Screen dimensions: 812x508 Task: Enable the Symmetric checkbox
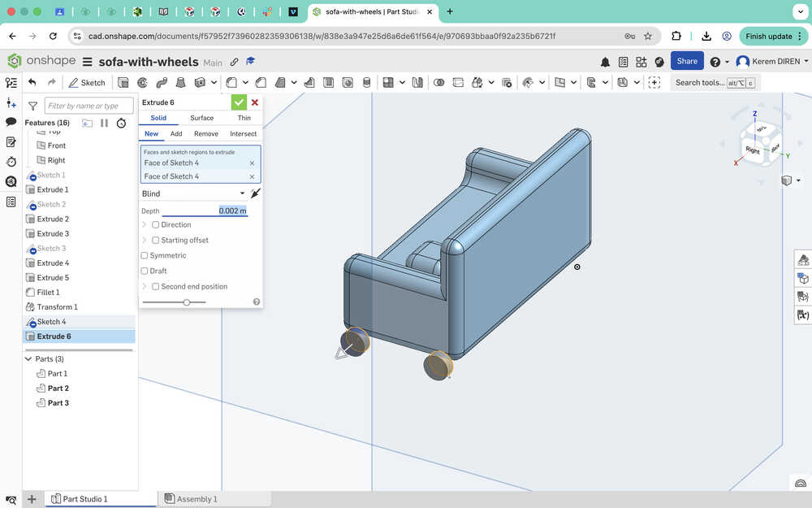point(145,255)
